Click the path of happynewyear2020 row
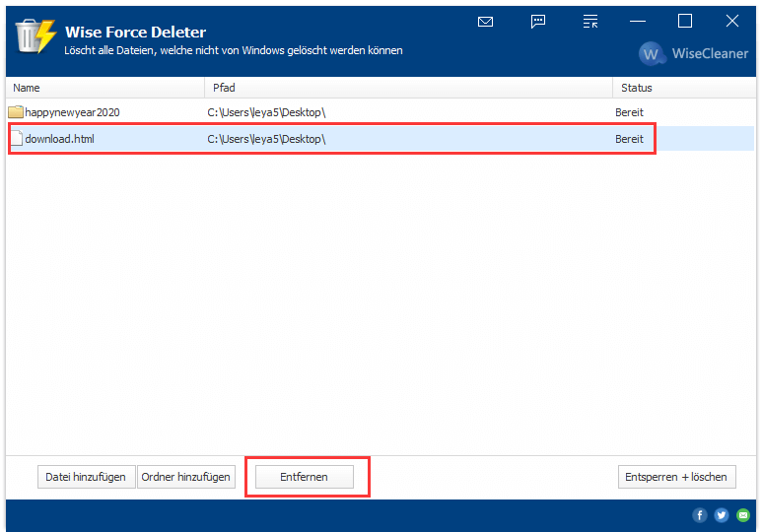The height and width of the screenshot is (532, 762). [x=266, y=112]
